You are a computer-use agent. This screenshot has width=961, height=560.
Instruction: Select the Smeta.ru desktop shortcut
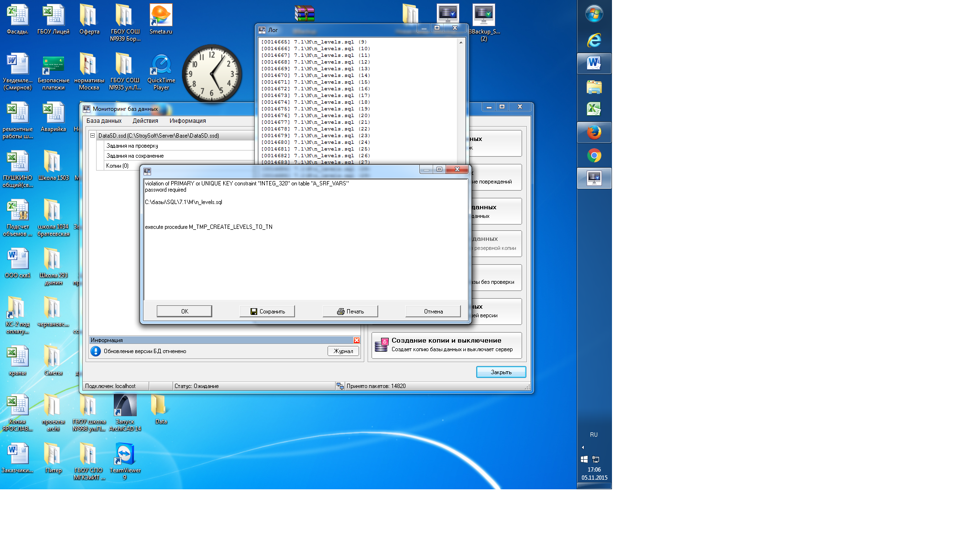(x=161, y=20)
